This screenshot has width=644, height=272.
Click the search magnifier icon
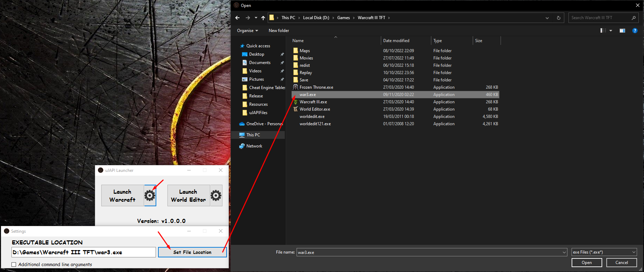(634, 18)
